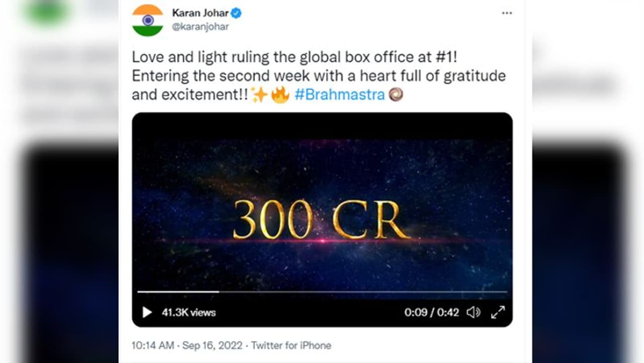
Task: Click the fire emoji in the tweet
Action: tap(280, 95)
